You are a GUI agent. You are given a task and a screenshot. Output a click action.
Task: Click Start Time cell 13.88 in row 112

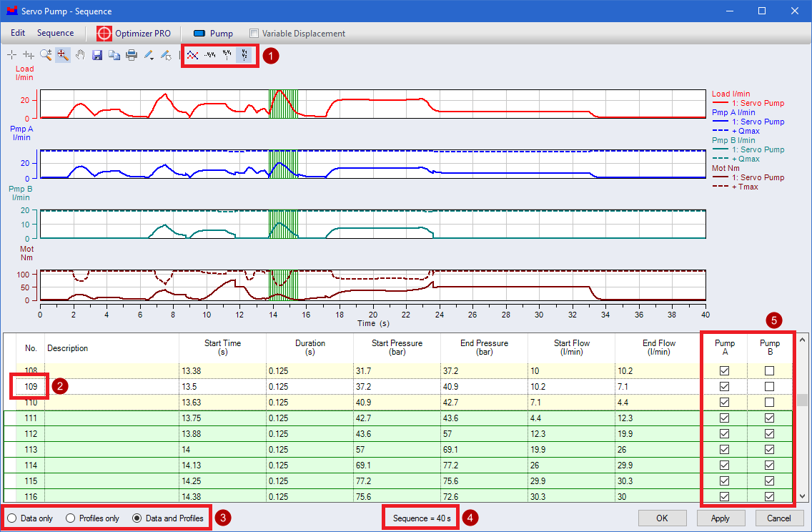pos(223,434)
